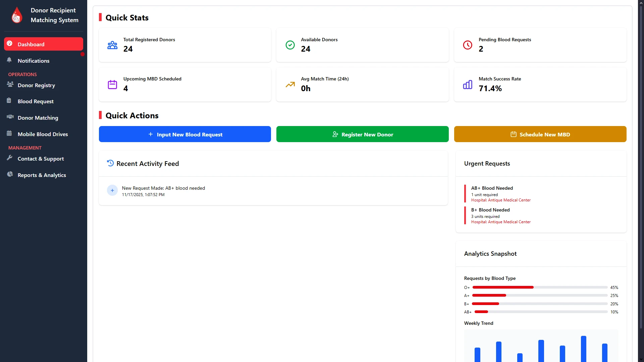The image size is (644, 362).
Task: Click the 45% percentage label
Action: [614, 288]
